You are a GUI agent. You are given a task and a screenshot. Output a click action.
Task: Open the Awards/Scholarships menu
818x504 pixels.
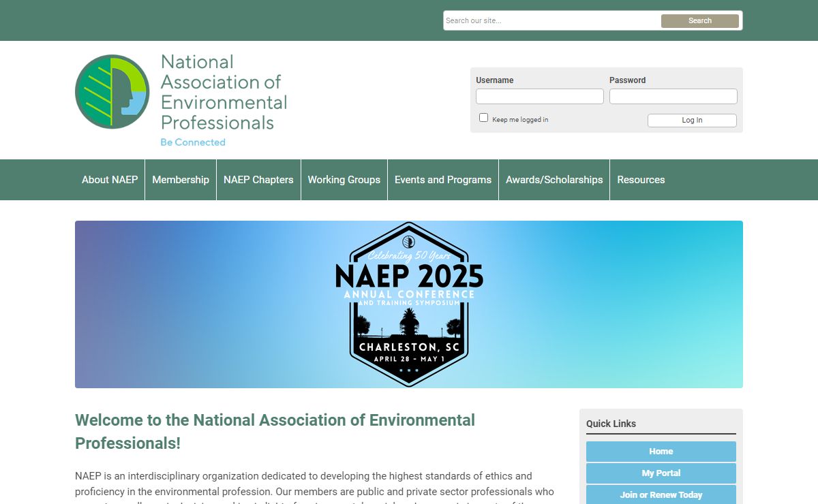pos(554,180)
